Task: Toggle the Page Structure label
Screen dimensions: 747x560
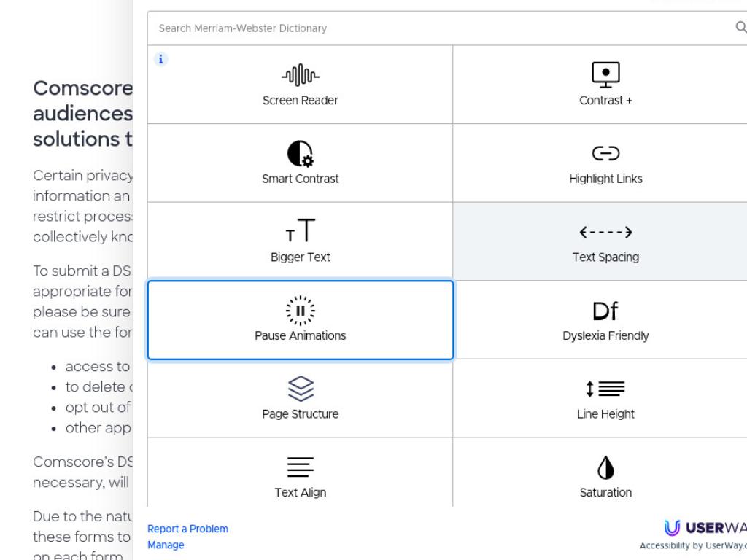Action: [300, 414]
